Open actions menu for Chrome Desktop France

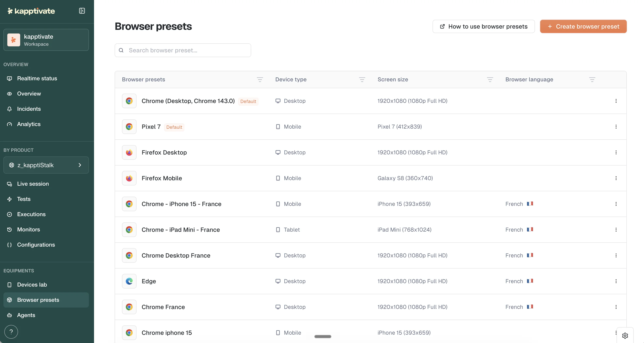pyautogui.click(x=616, y=255)
